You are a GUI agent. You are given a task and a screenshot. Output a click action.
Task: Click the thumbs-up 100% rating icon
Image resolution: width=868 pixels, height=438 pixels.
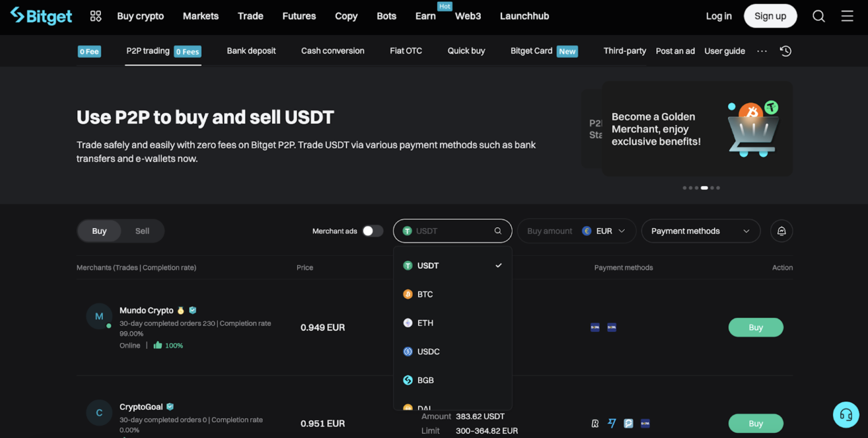coord(158,345)
